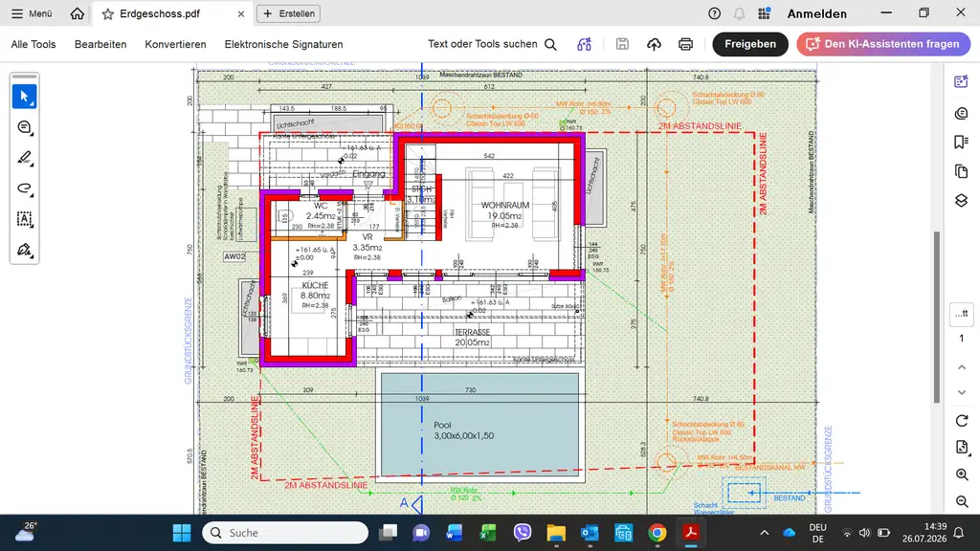The height and width of the screenshot is (551, 980).
Task: Go to the Home view
Action: (77, 13)
